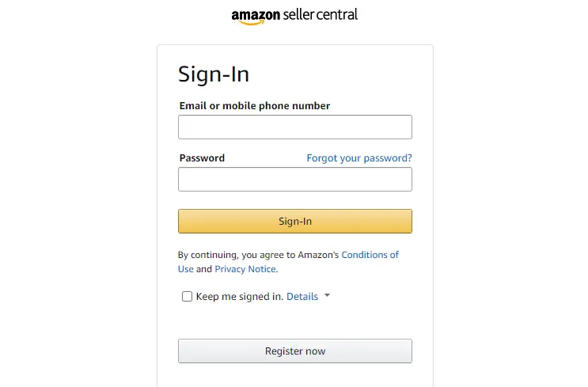This screenshot has height=387, width=588.
Task: Focus the Password input field
Action: (x=294, y=179)
